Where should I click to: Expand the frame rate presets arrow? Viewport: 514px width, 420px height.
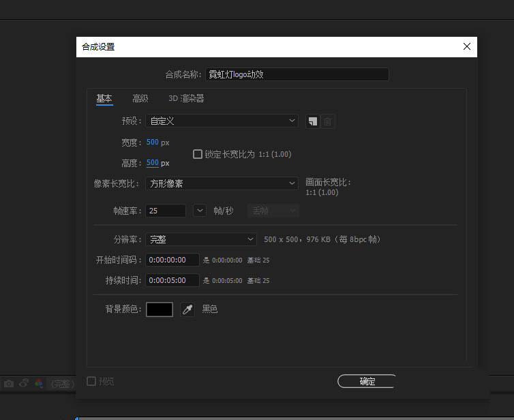click(200, 211)
